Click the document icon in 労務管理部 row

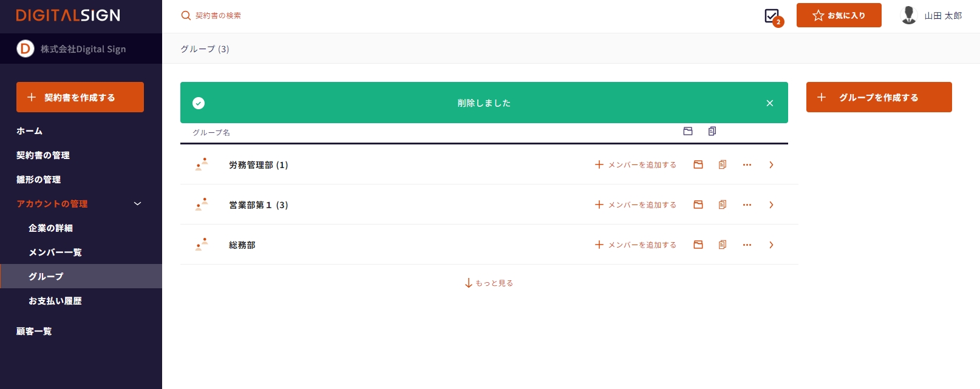pyautogui.click(x=723, y=164)
